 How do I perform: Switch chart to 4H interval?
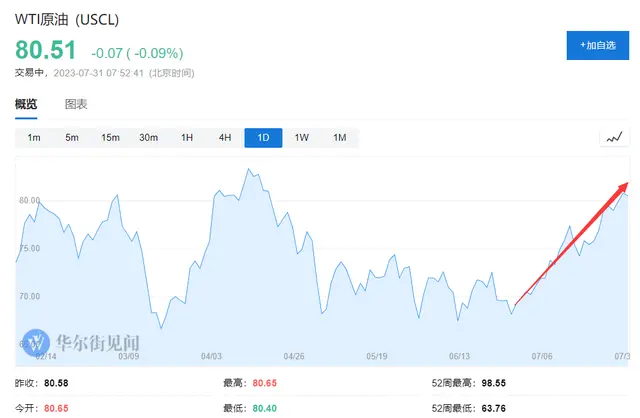(x=225, y=138)
